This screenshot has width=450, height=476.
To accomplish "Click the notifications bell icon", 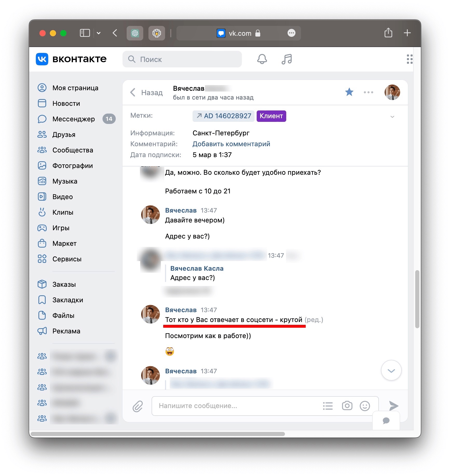I will click(262, 59).
